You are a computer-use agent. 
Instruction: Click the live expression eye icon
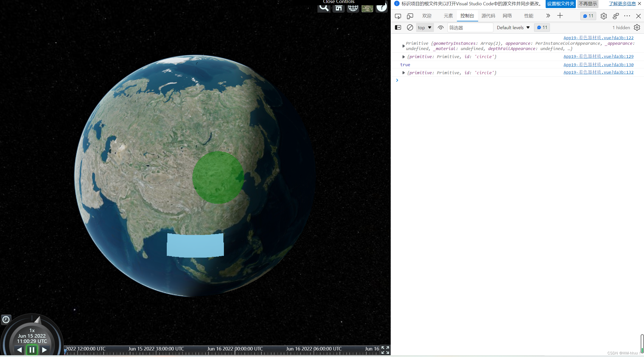click(440, 27)
